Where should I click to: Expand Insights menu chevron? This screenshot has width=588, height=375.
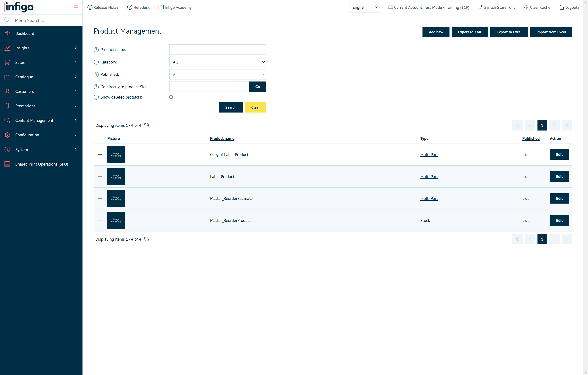point(75,48)
